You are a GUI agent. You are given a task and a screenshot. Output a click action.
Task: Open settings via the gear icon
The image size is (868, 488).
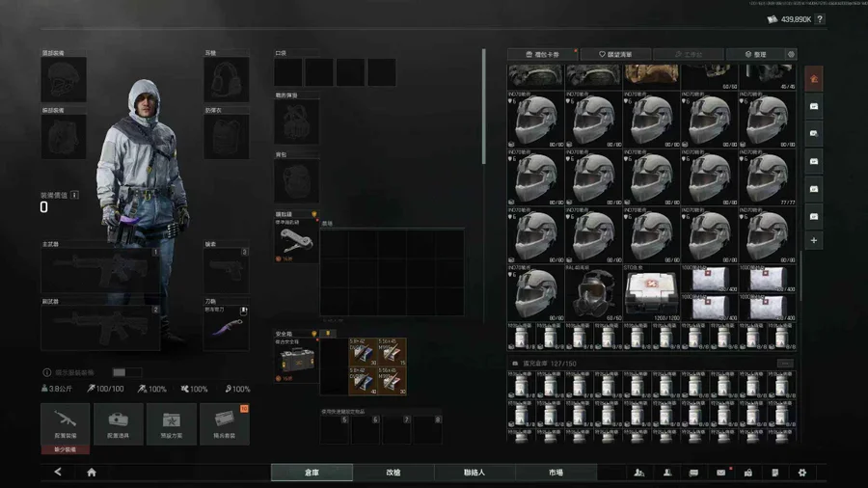pos(801,473)
